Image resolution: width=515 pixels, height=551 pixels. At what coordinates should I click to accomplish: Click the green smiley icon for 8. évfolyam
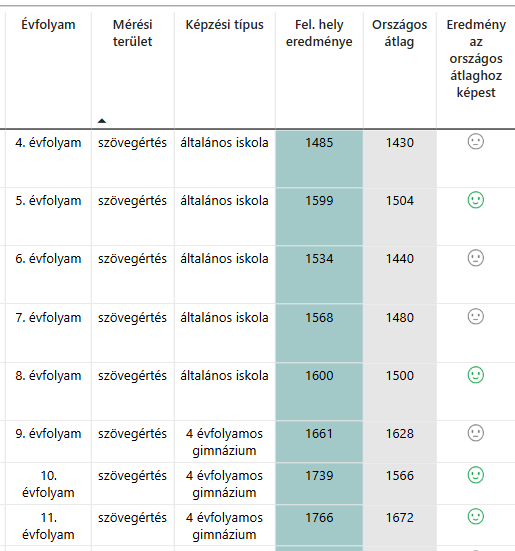[476, 375]
